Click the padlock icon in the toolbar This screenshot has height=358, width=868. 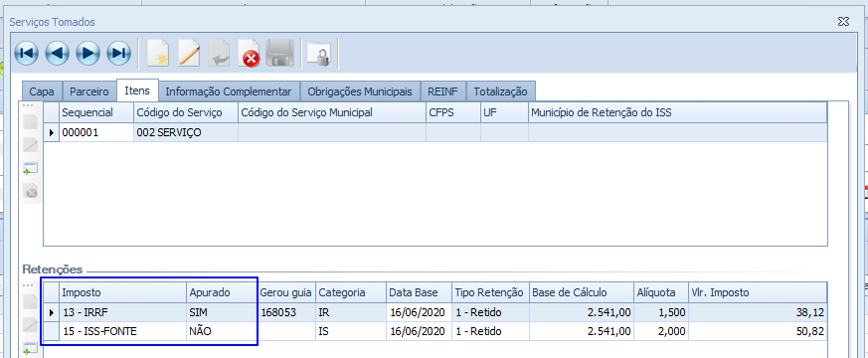319,55
